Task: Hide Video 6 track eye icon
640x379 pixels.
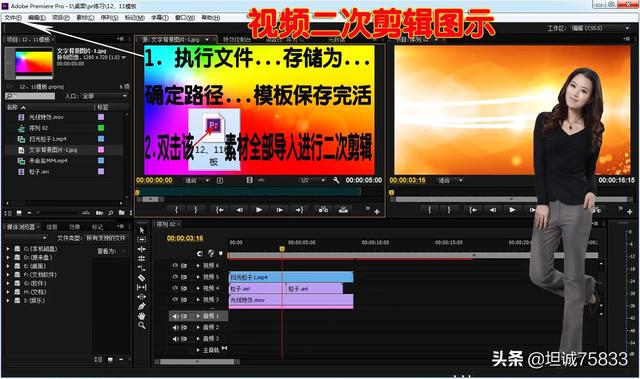Action: (x=175, y=265)
